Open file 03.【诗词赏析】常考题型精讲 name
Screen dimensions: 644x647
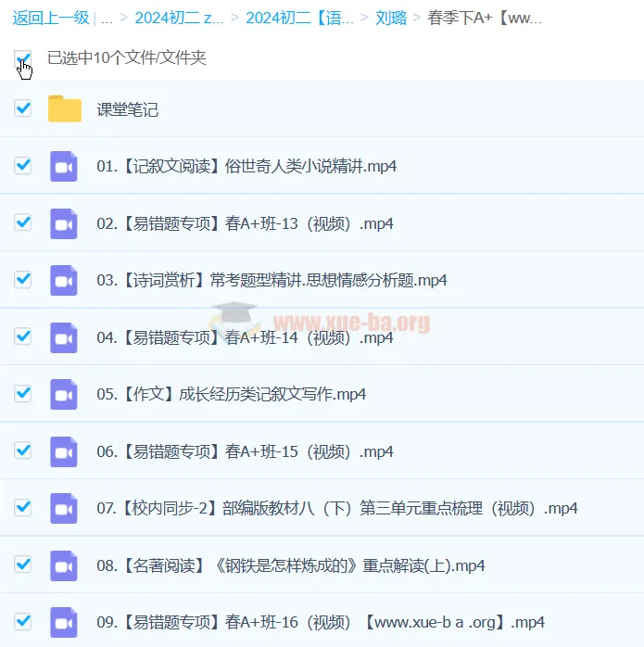click(x=271, y=280)
